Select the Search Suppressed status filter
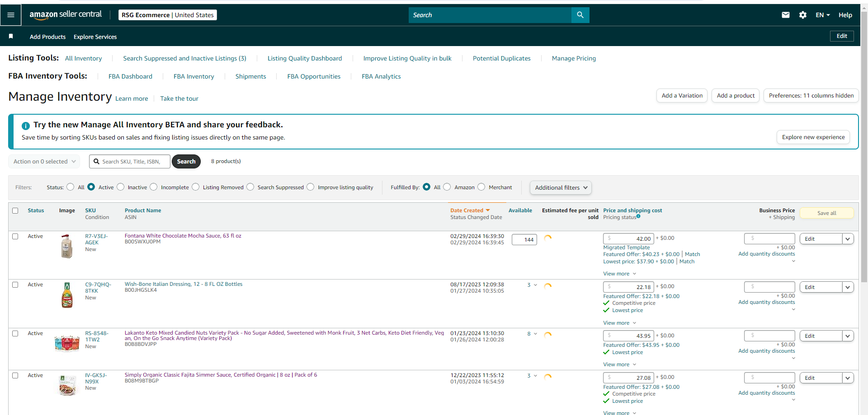The width and height of the screenshot is (868, 415). 250,187
